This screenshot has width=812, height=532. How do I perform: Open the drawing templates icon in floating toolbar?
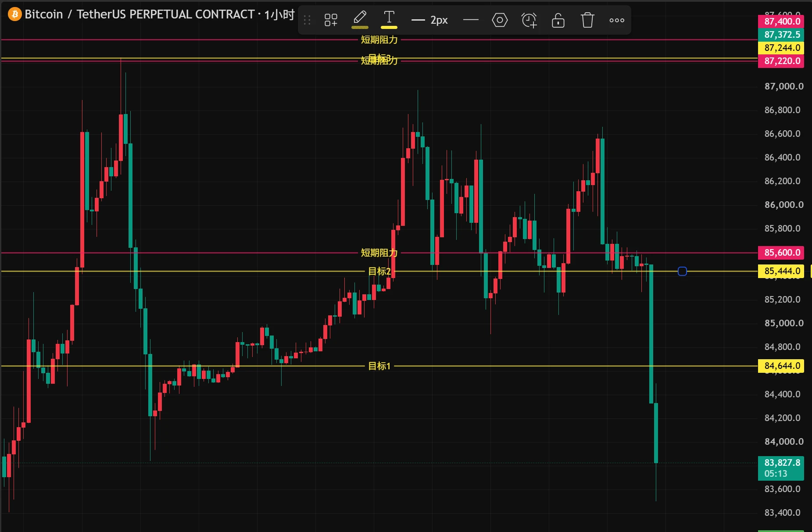click(331, 20)
